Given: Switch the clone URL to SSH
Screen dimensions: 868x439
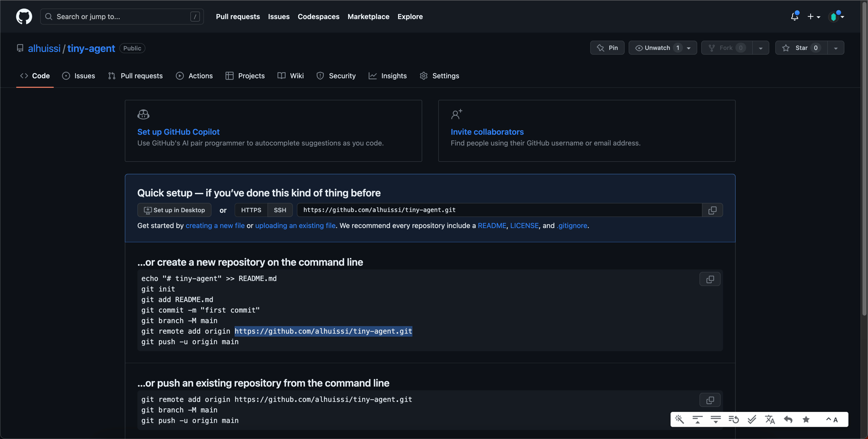Looking at the screenshot, I should pos(280,210).
